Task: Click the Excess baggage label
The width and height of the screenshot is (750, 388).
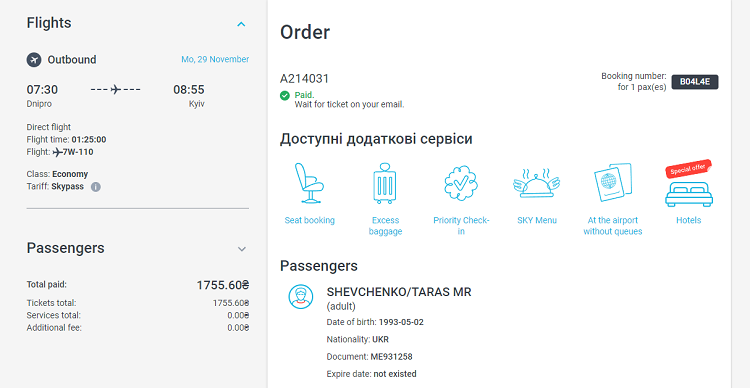Action: (385, 226)
